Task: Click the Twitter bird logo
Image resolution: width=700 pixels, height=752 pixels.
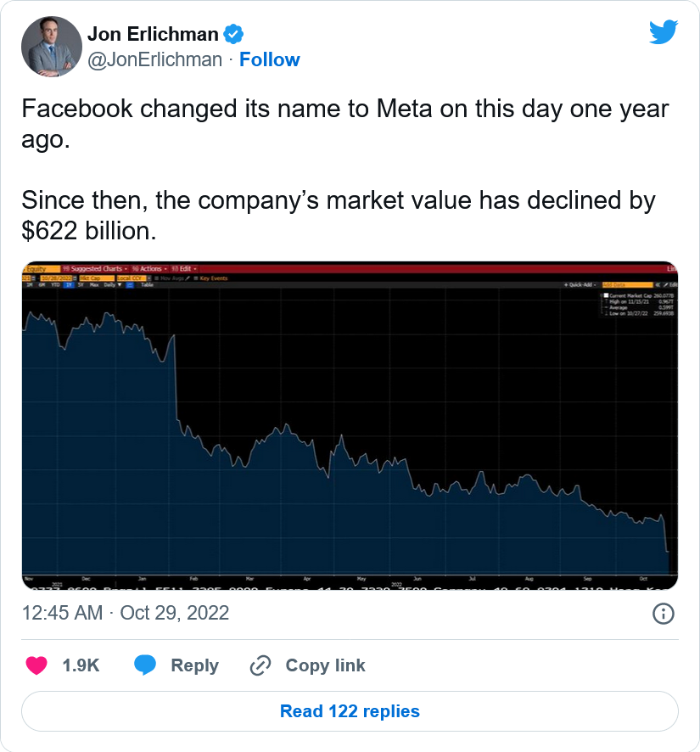Action: pyautogui.click(x=664, y=31)
